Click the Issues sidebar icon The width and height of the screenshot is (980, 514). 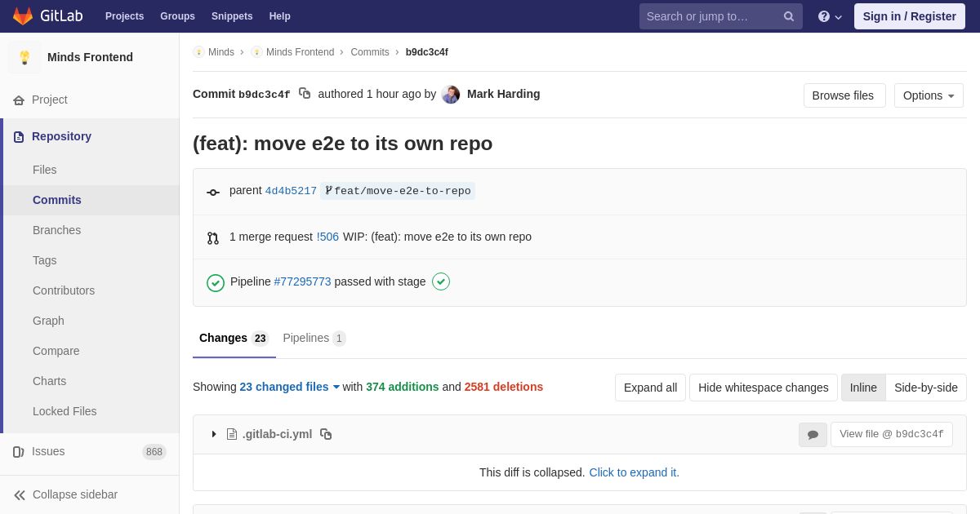[19, 452]
